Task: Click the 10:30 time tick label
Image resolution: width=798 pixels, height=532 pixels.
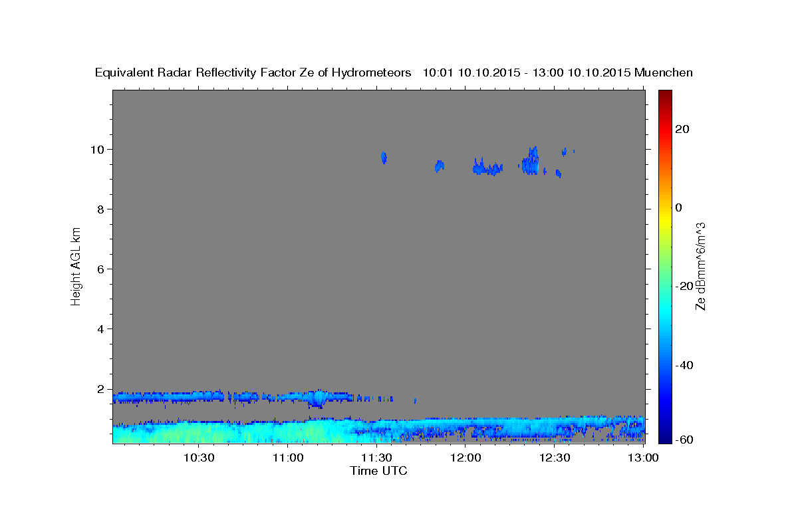Action: coord(199,458)
